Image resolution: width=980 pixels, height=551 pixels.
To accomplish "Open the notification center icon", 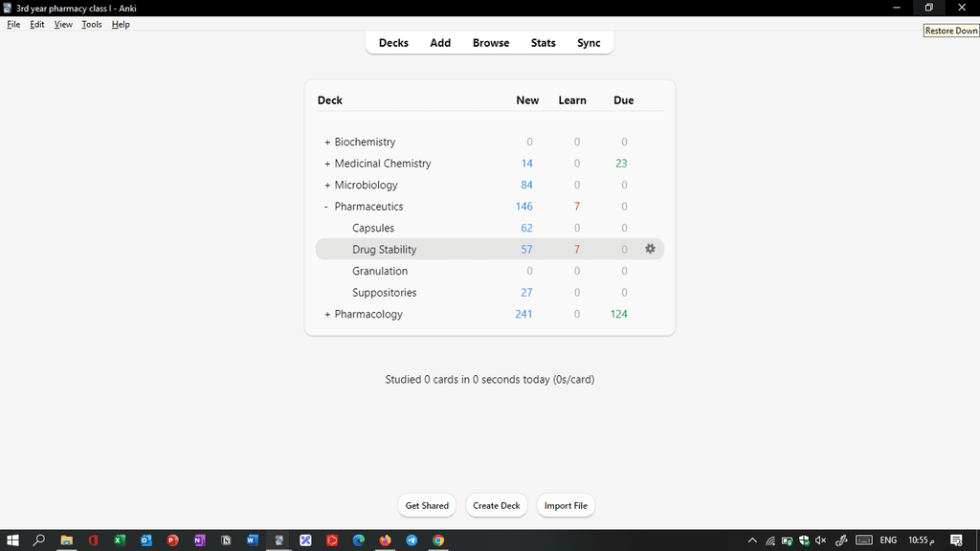I will point(956,540).
